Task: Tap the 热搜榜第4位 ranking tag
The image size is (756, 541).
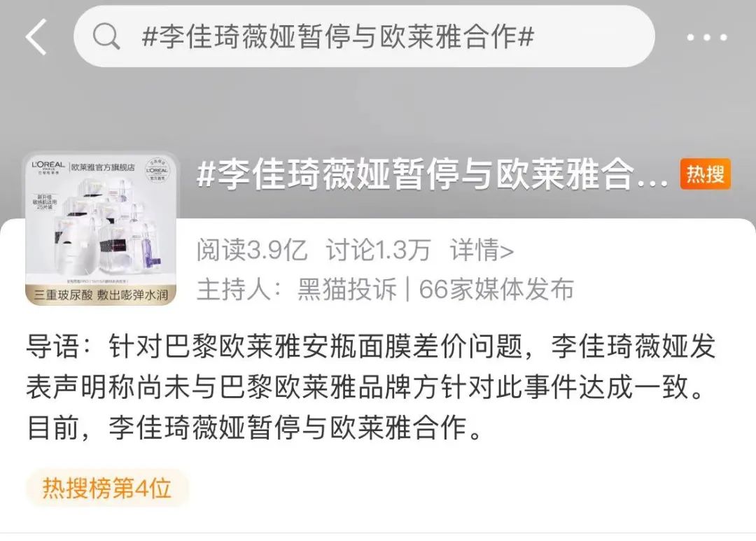Action: (x=106, y=488)
